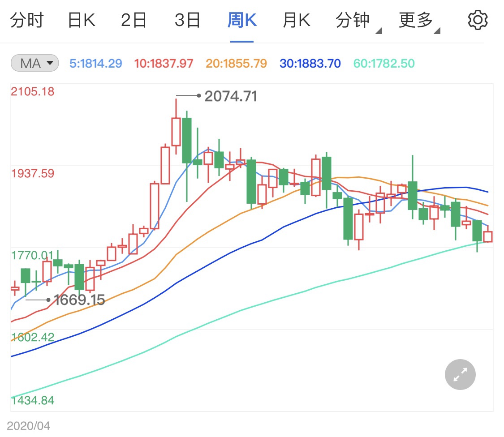Click the MA30 value 1883.70 label
Viewport: 504px width, 437px height.
[310, 64]
